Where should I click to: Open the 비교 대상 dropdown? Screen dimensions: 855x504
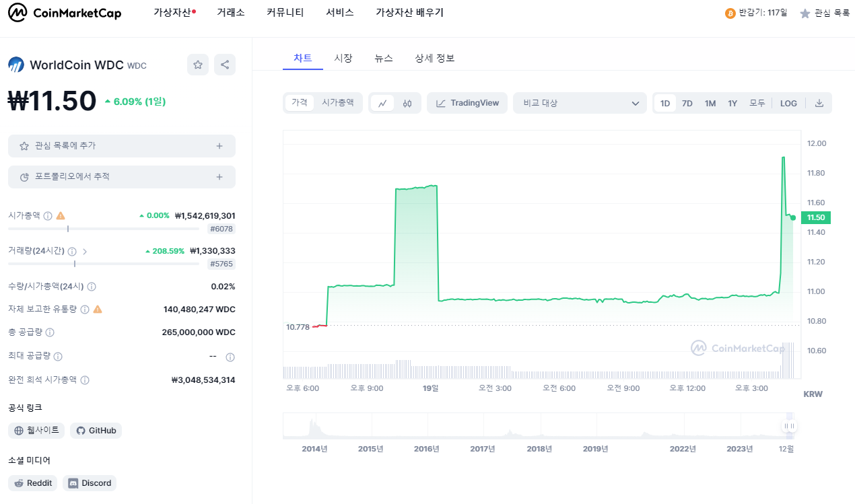click(579, 103)
